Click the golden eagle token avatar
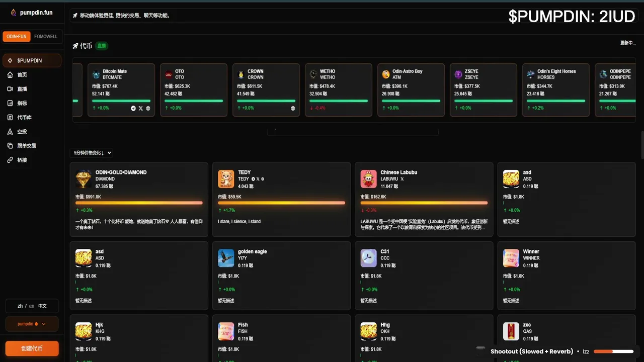This screenshot has width=644, height=362. point(226,258)
